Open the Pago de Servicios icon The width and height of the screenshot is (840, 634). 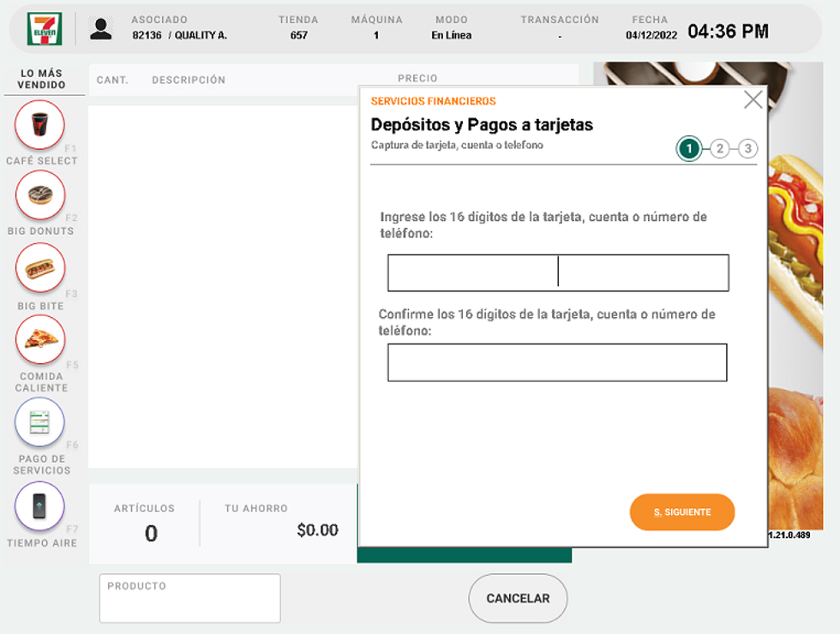pos(39,422)
